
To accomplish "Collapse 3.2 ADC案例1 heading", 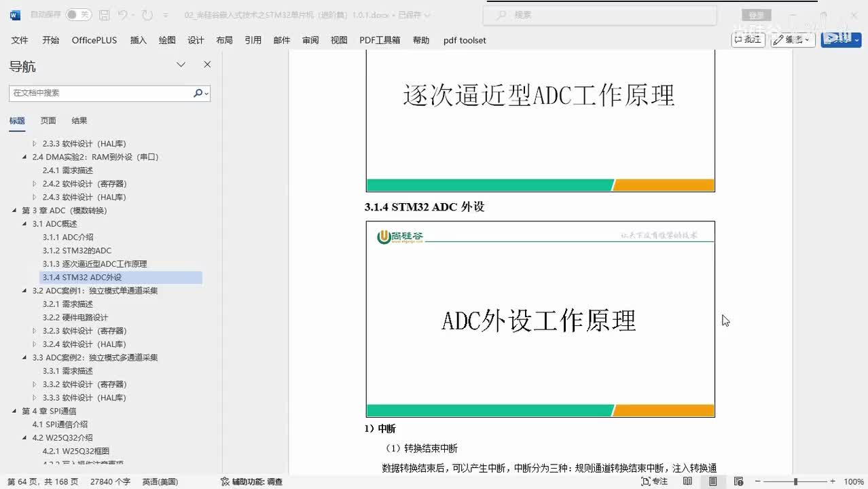I will click(25, 291).
